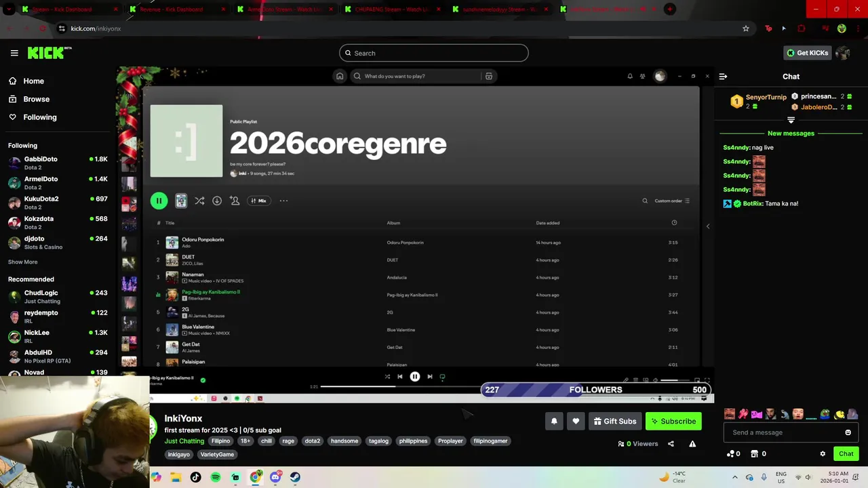This screenshot has height=488, width=868.
Task: Open GabbiDoto's channel from the Following list
Action: (x=58, y=163)
